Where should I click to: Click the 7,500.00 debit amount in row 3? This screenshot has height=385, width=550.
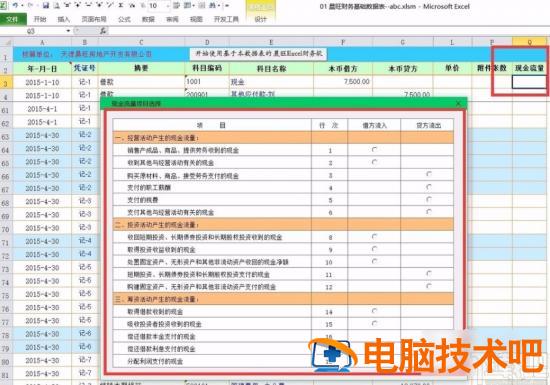click(343, 82)
